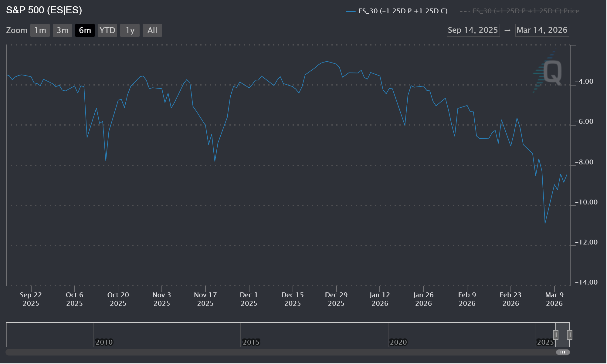607x364 pixels.
Task: Select the 3m zoom range button
Action: point(63,30)
